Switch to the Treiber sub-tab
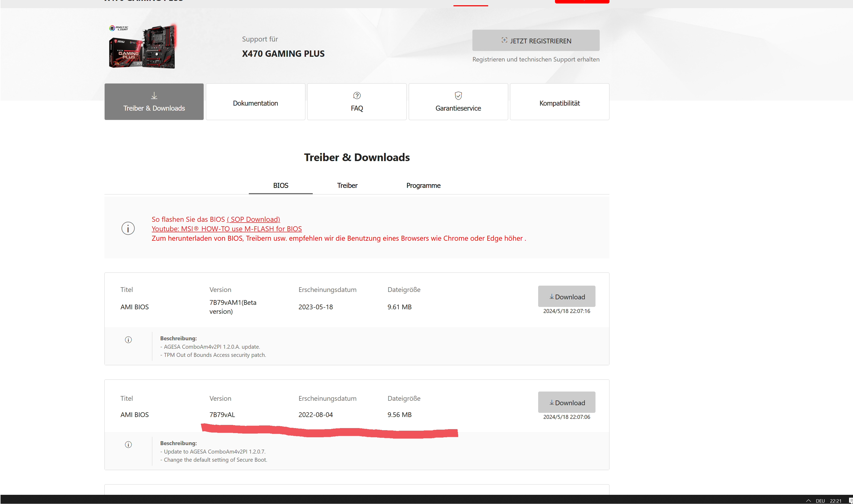Image resolution: width=853 pixels, height=504 pixels. point(347,186)
